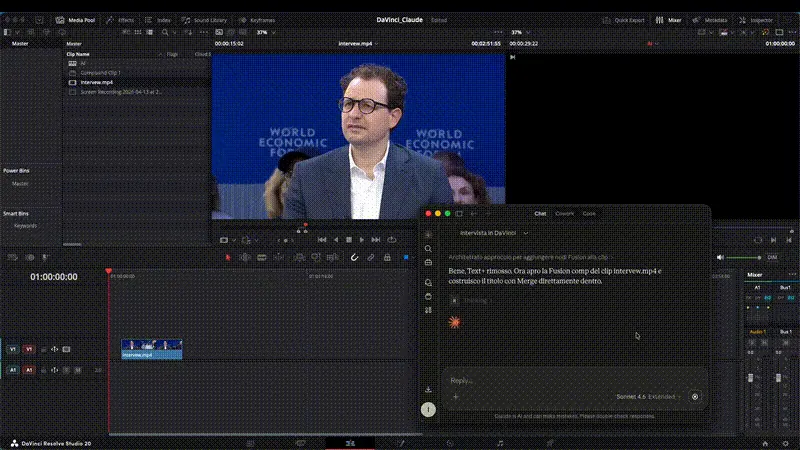Viewport: 800px width, 450px height.
Task: Open Sonnet 4.6 model selector
Action: point(648,396)
